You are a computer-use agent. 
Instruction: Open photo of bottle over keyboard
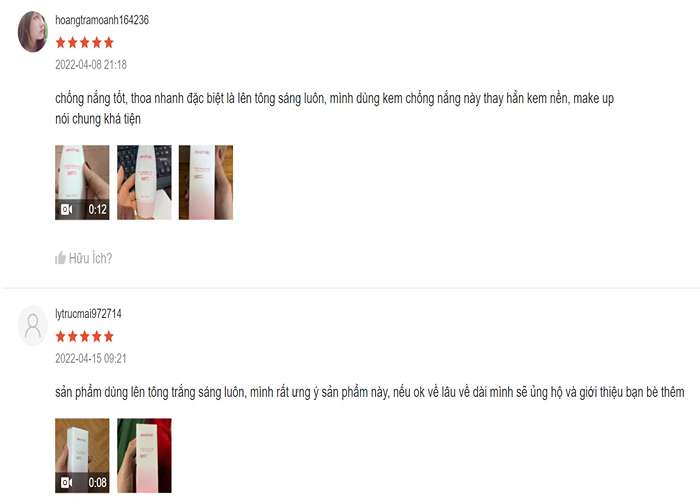(x=144, y=183)
